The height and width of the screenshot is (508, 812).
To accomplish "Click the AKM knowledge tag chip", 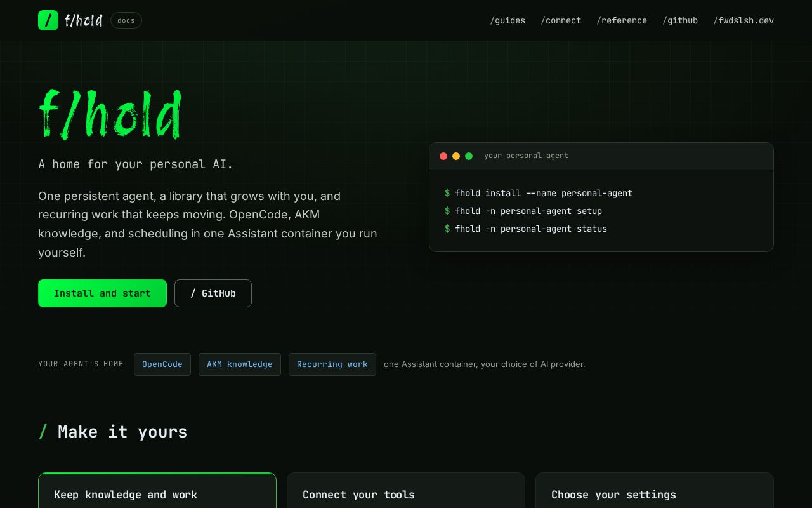I will coord(240,364).
